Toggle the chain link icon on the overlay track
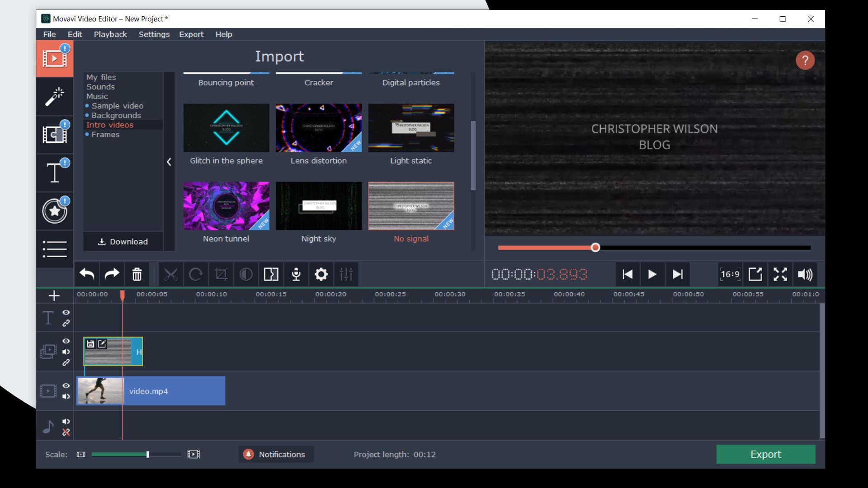 (66, 362)
